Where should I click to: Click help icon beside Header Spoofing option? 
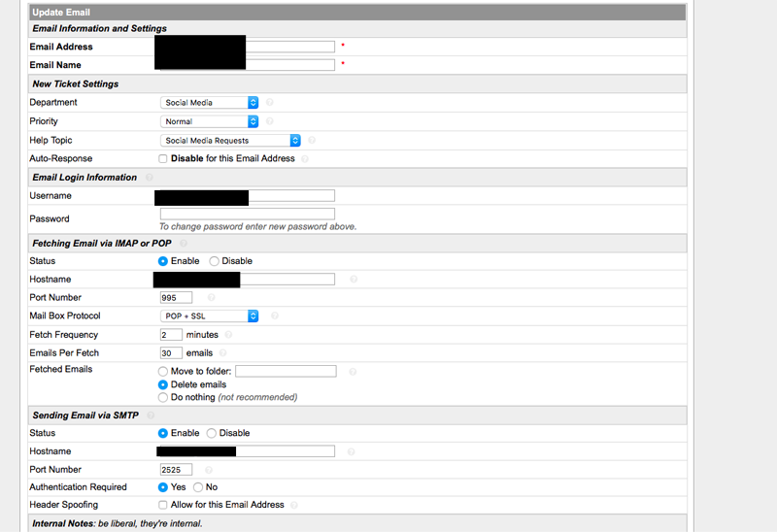[294, 505]
